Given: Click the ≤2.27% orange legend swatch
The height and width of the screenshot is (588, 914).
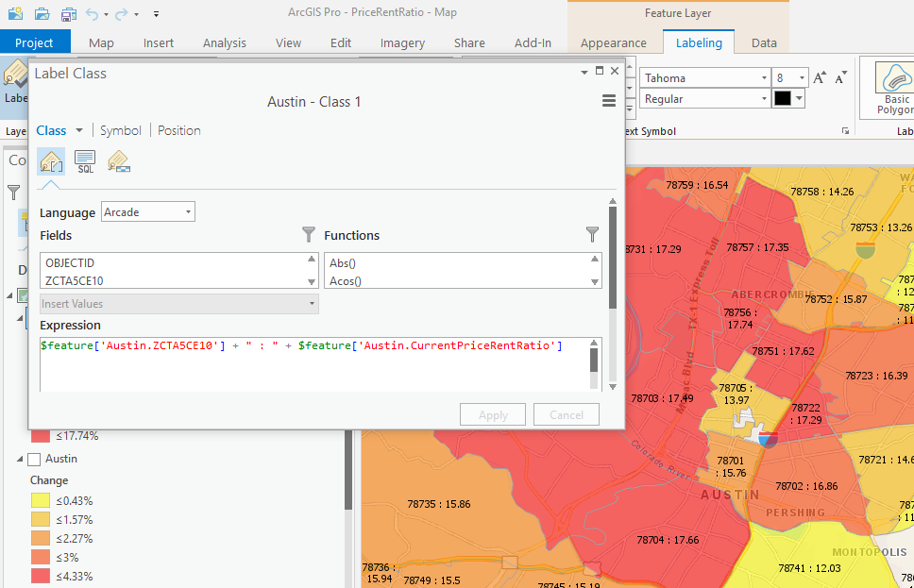Looking at the screenshot, I should pos(41,538).
